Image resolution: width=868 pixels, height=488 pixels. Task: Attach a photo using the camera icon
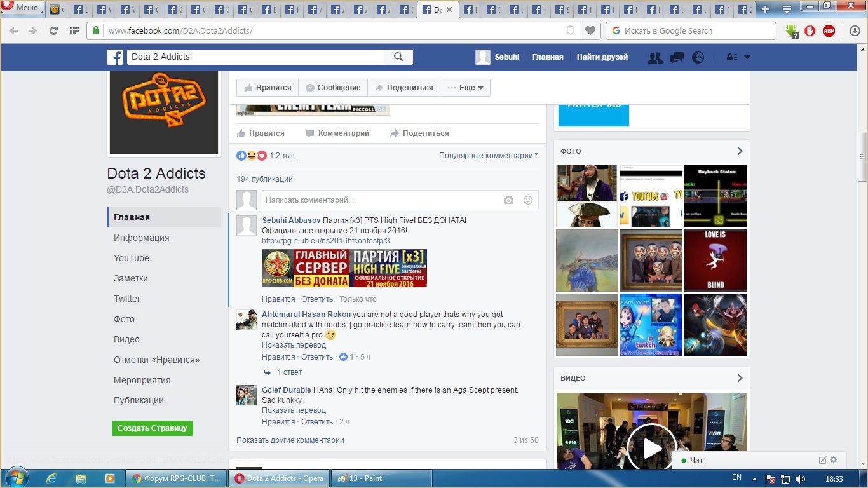pyautogui.click(x=508, y=200)
